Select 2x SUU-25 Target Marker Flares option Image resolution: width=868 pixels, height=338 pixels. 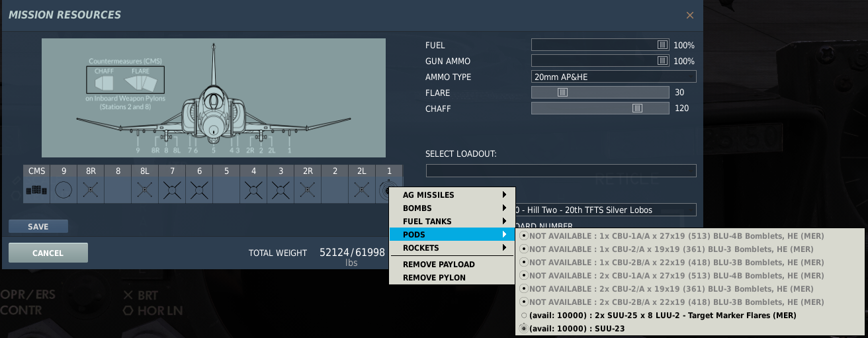[x=689, y=316]
